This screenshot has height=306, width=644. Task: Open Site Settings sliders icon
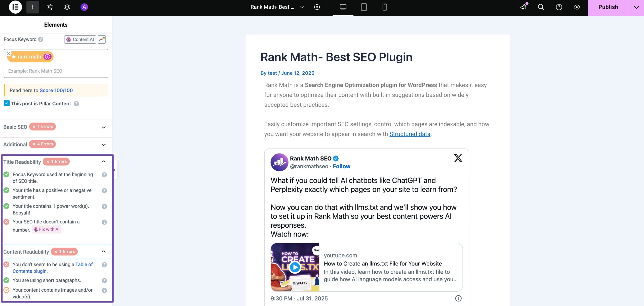pos(50,7)
